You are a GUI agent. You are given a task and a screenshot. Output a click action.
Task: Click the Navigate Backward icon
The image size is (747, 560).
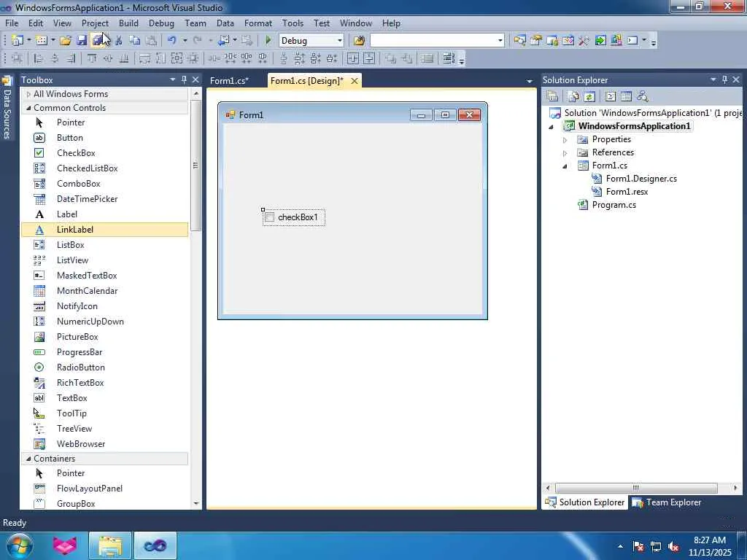coord(223,41)
